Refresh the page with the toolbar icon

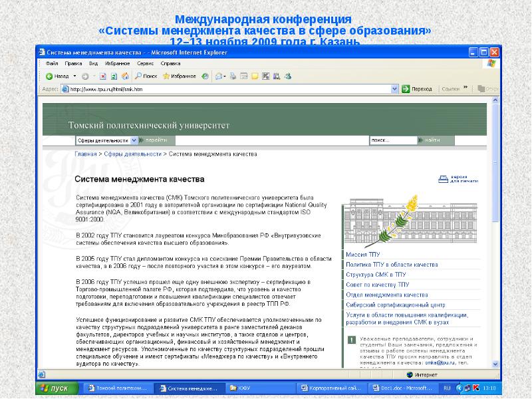(x=114, y=76)
